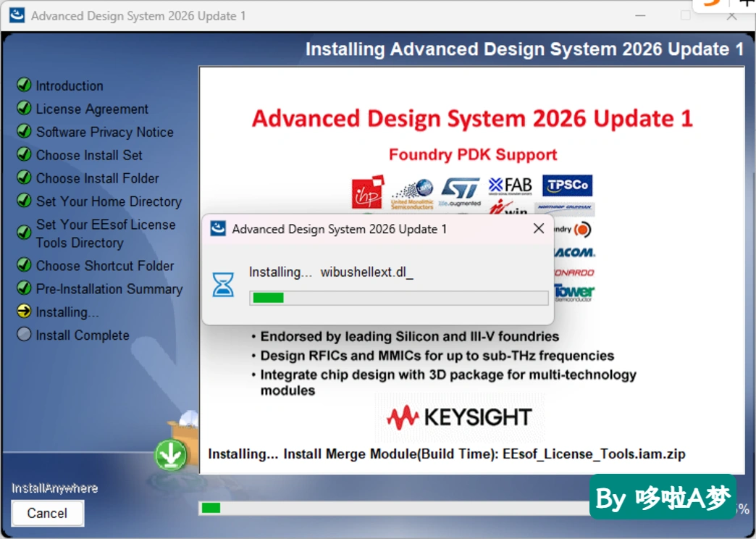Click the X-FAB foundry logo
Screen dimensions: 756x539
[x=510, y=185]
